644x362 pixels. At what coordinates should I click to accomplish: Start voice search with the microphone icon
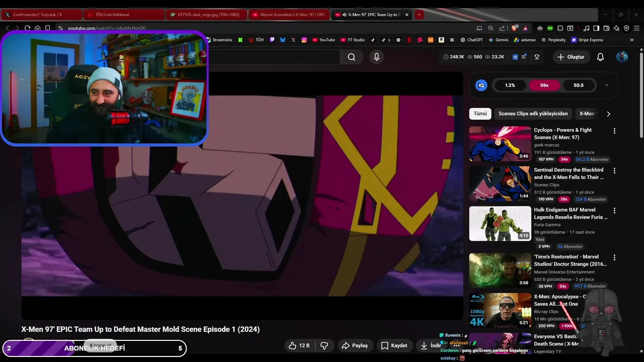(x=376, y=57)
